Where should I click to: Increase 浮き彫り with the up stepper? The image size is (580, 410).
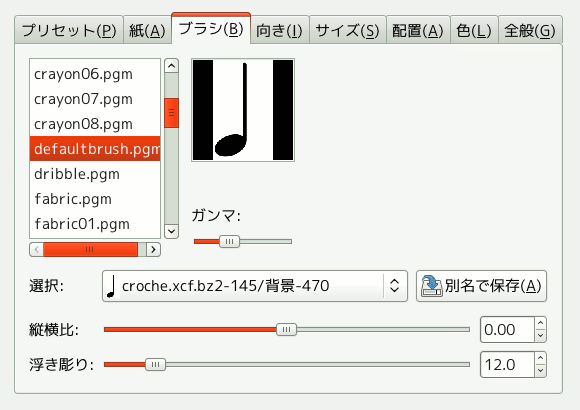[x=540, y=359]
